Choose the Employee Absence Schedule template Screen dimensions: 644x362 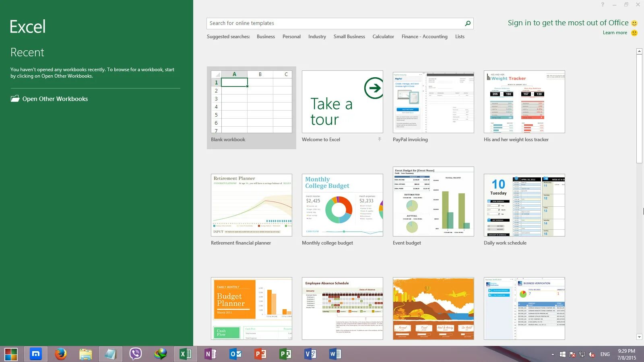pos(343,309)
